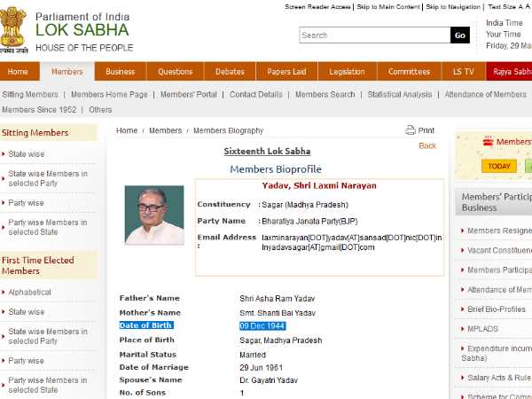Click Members Since 1952 link

39,110
